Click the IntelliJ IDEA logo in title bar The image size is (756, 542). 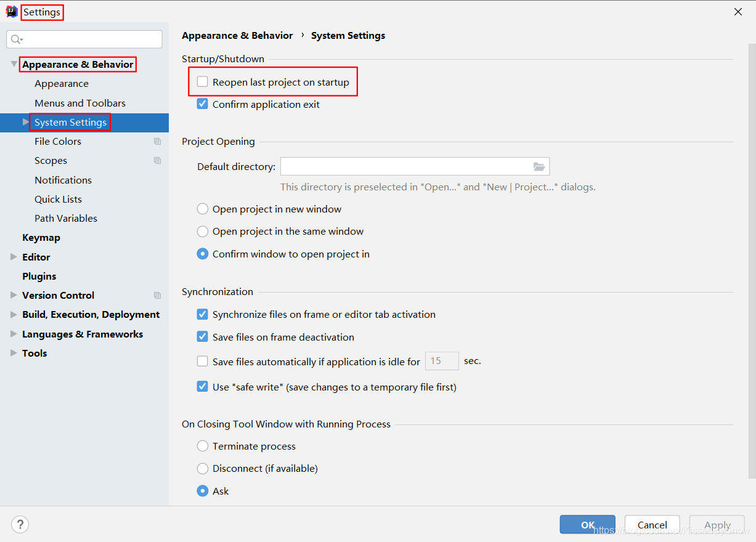[x=12, y=12]
